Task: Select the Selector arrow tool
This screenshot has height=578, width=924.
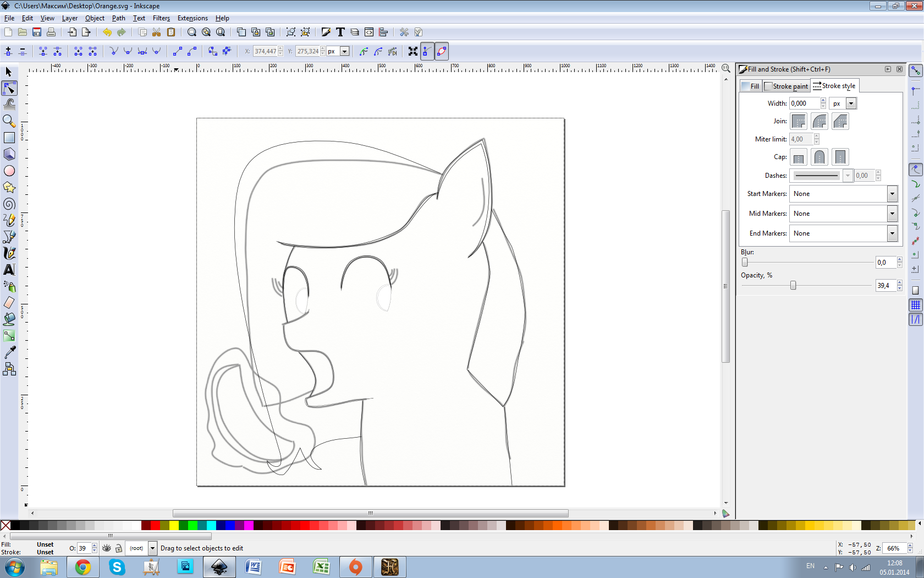Action: [x=9, y=72]
